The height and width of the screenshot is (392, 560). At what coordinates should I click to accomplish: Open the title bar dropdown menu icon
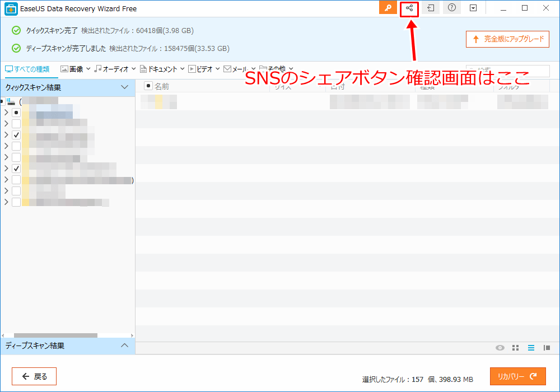[473, 8]
